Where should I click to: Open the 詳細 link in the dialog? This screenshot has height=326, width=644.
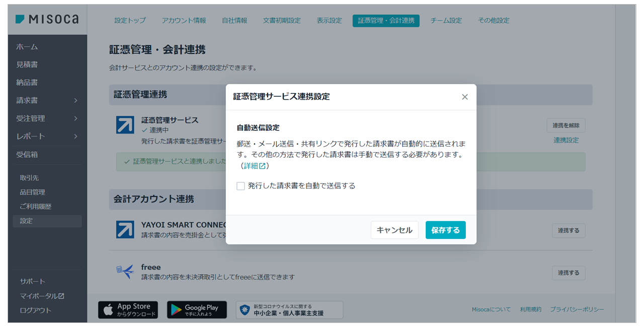pyautogui.click(x=254, y=166)
